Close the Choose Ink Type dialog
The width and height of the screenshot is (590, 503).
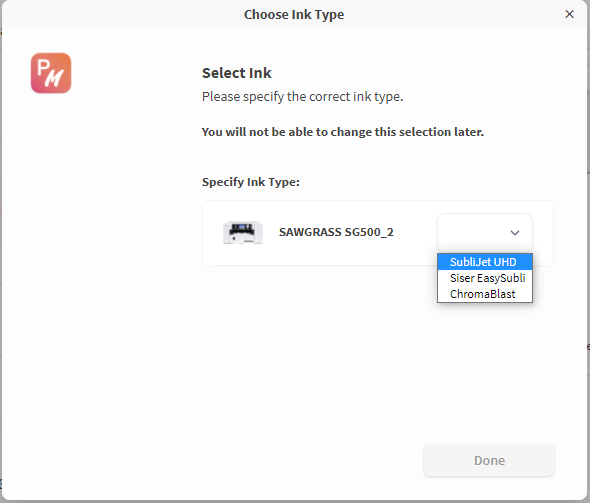pos(569,14)
